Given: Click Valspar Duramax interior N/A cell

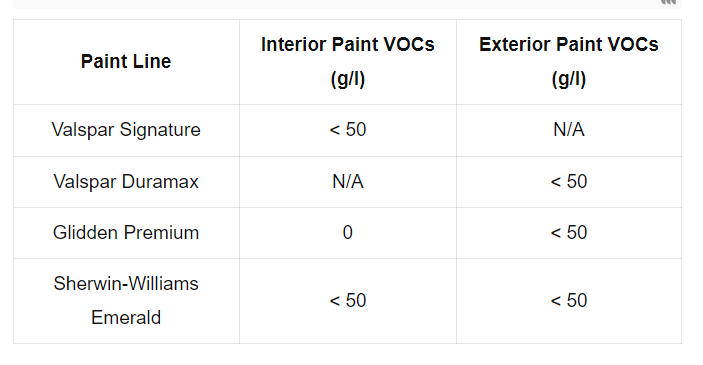Looking at the screenshot, I should [348, 182].
